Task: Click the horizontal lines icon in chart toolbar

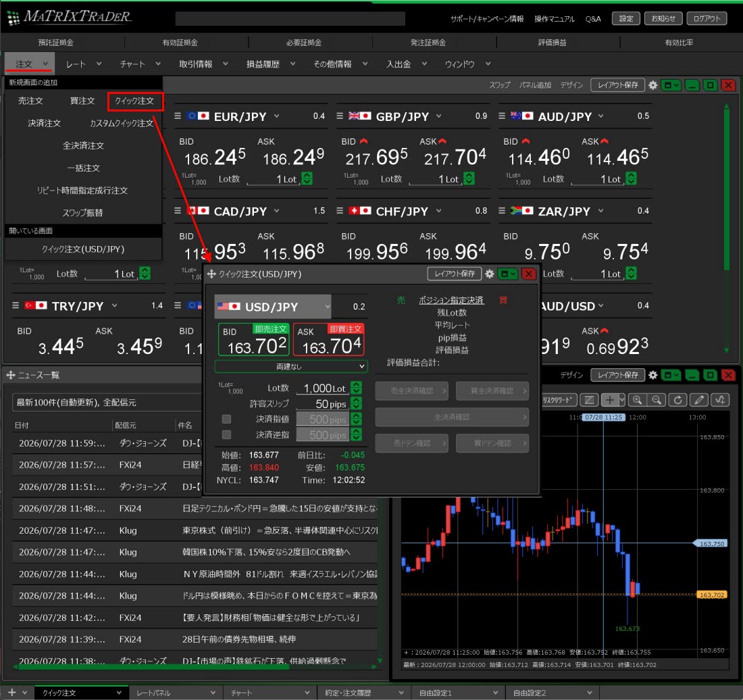Action: (589, 400)
